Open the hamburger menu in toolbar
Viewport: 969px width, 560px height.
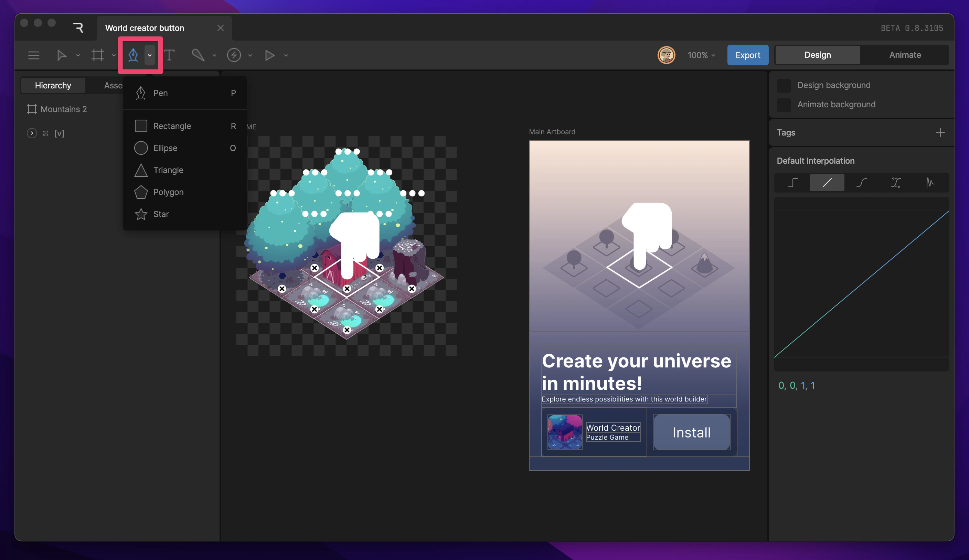[x=33, y=55]
